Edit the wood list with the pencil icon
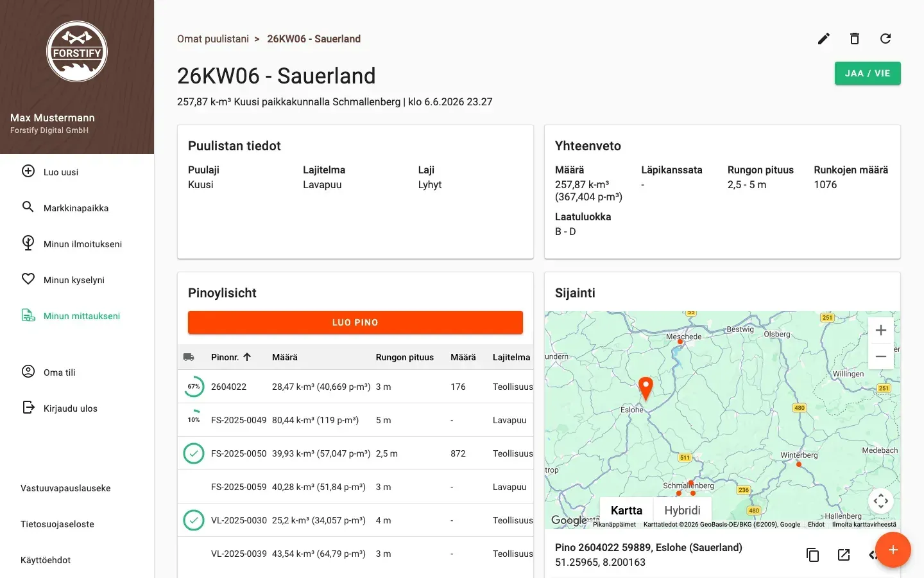Image resolution: width=924 pixels, height=578 pixels. point(824,39)
